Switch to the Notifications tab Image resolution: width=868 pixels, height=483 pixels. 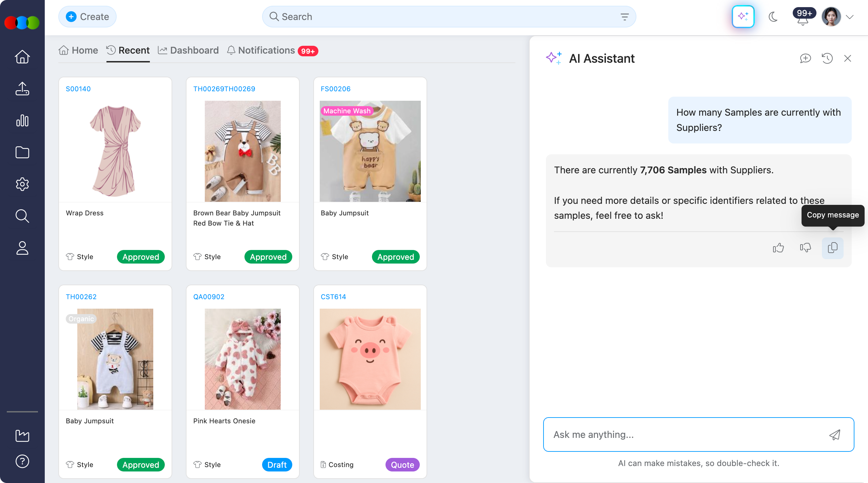point(267,51)
